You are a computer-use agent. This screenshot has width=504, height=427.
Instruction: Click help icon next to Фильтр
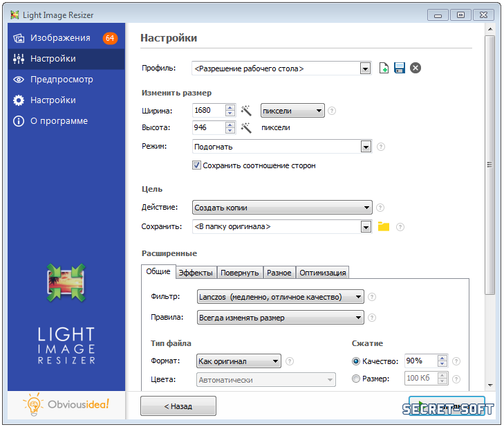371,297
